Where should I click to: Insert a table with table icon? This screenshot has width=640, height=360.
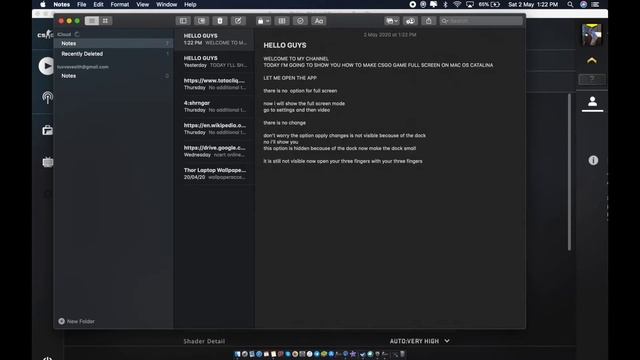click(x=282, y=21)
